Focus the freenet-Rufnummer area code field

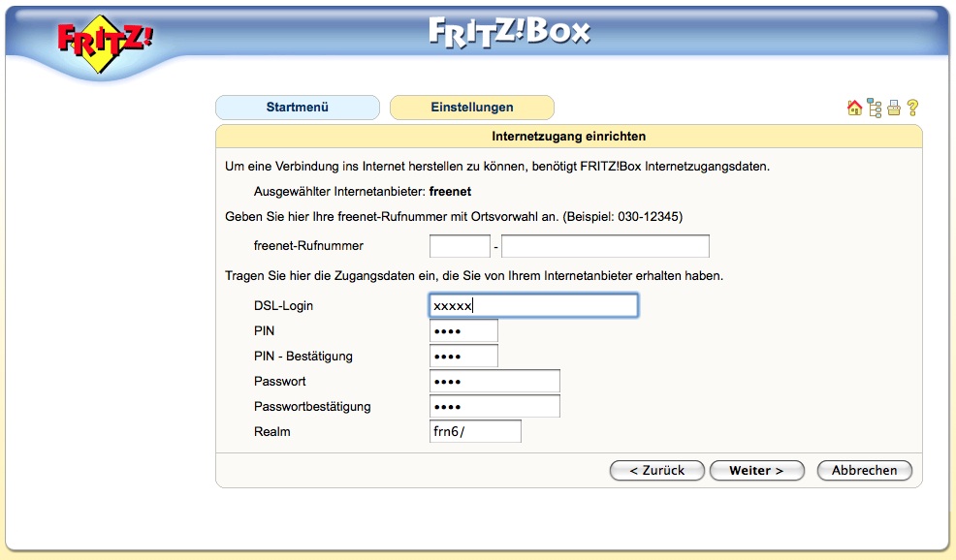coord(460,246)
